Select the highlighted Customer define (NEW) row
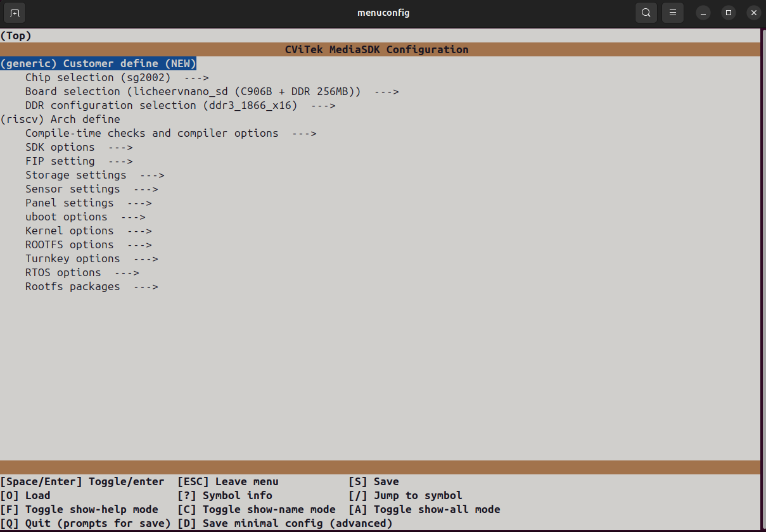The height and width of the screenshot is (532, 766). click(x=98, y=63)
